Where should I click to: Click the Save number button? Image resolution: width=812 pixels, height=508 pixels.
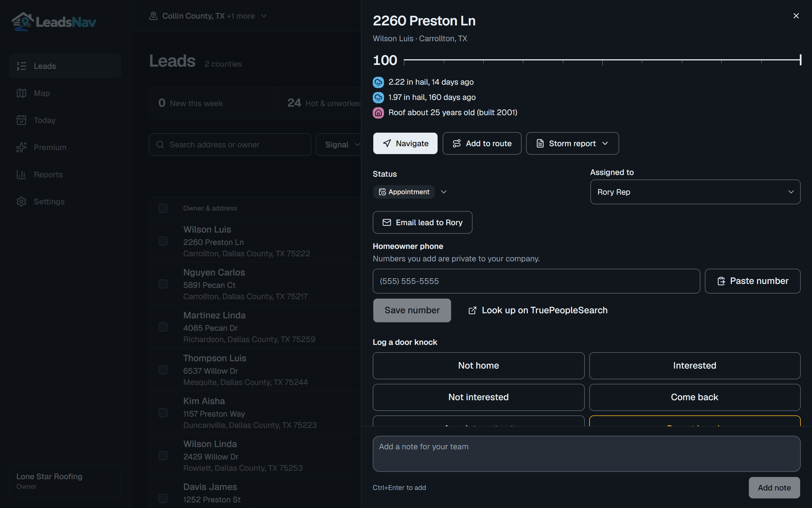point(412,310)
